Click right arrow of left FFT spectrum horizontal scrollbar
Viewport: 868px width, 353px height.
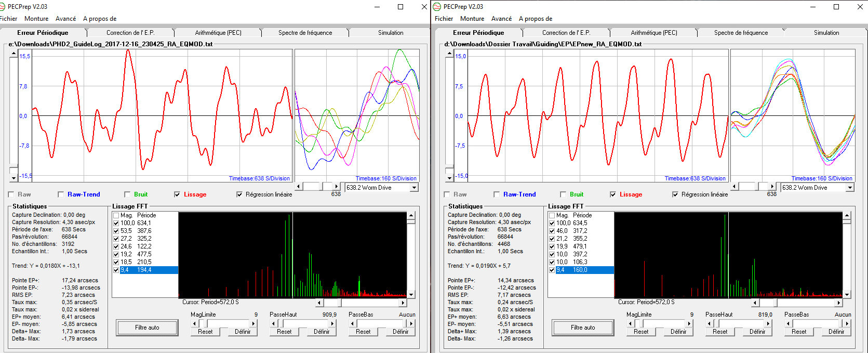click(403, 303)
